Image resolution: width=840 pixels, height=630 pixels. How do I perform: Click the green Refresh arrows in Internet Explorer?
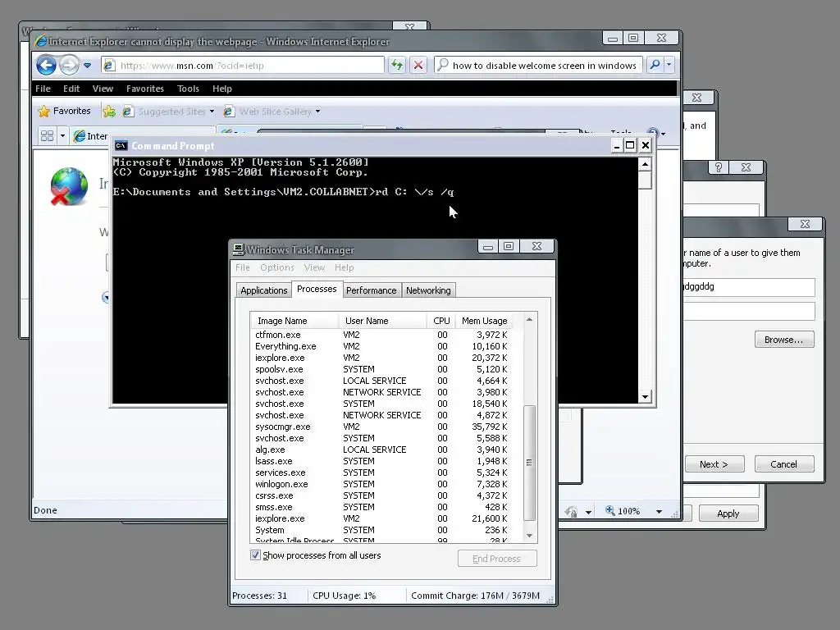(397, 66)
